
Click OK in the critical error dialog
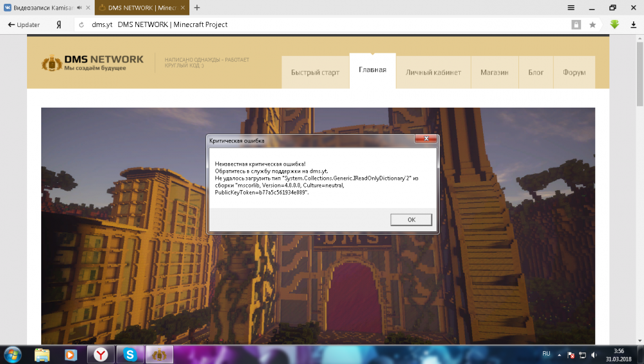(411, 220)
